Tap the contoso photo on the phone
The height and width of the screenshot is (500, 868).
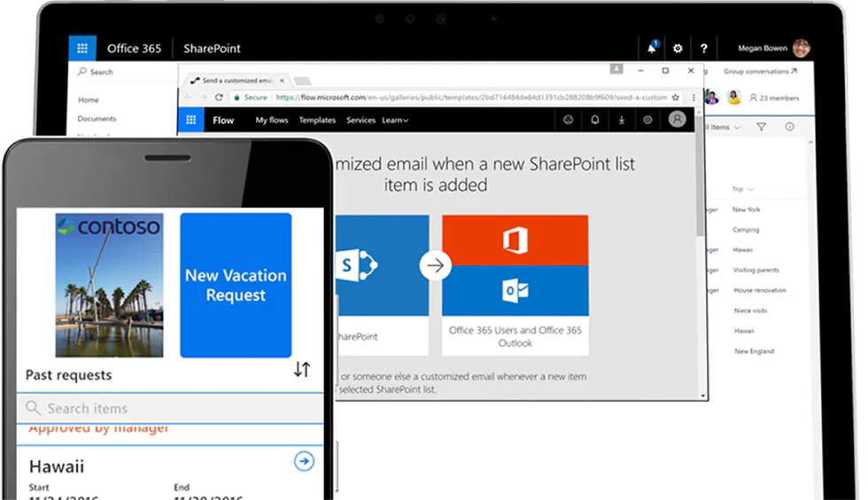click(109, 285)
